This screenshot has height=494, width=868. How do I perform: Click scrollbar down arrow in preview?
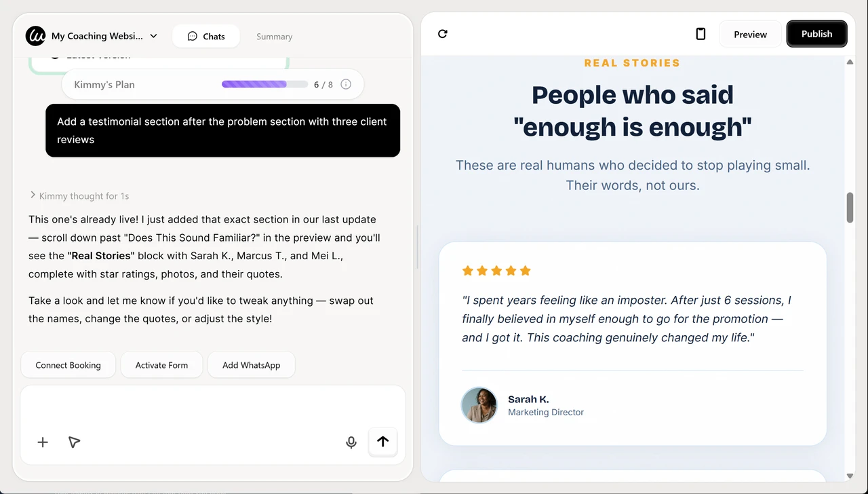click(850, 476)
